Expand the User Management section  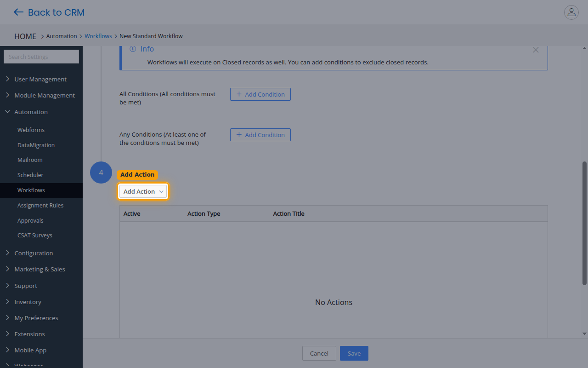[41, 79]
